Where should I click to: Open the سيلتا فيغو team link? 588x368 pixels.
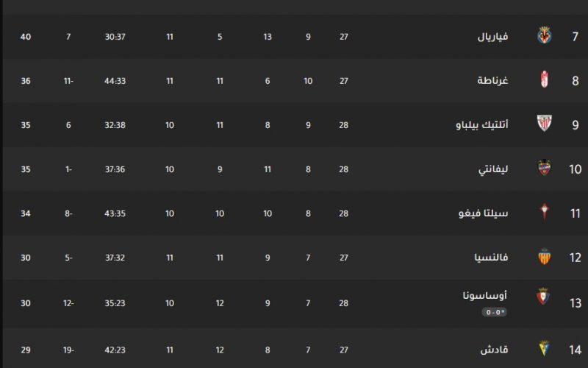point(483,213)
